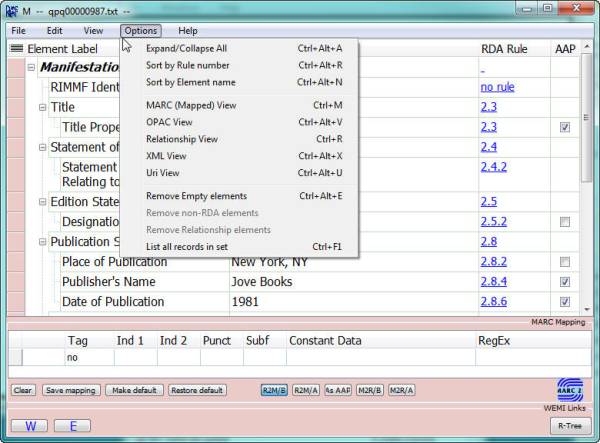Click the MARC 21 logo icon
600x443 pixels.
[x=570, y=390]
